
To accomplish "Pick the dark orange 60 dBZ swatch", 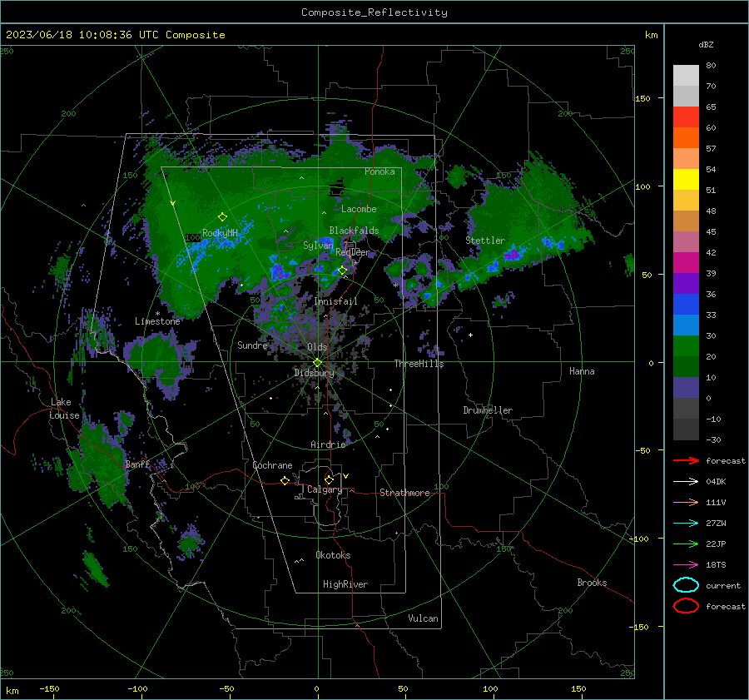I will [686, 138].
